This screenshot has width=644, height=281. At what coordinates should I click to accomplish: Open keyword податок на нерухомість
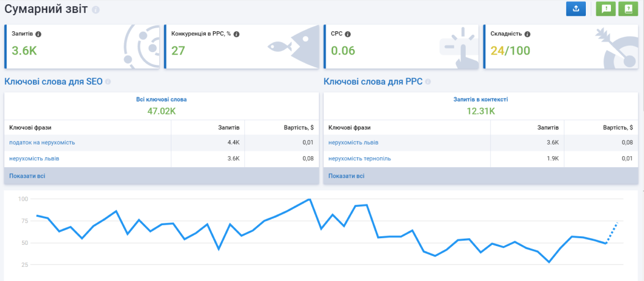point(42,143)
